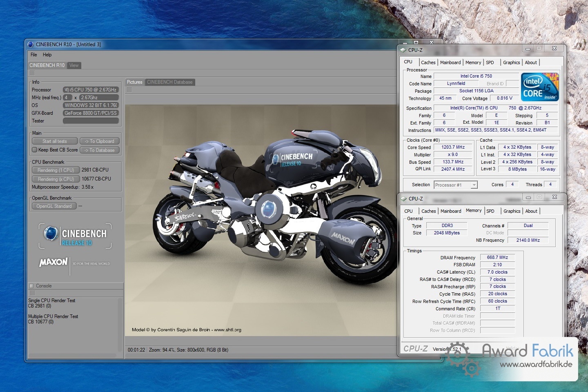The height and width of the screenshot is (392, 588).
Task: Click the To Clipboard button
Action: (100, 141)
